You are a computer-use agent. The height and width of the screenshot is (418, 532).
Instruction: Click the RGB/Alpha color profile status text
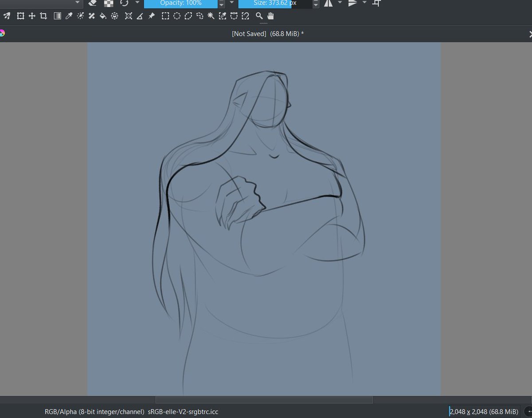(x=131, y=412)
